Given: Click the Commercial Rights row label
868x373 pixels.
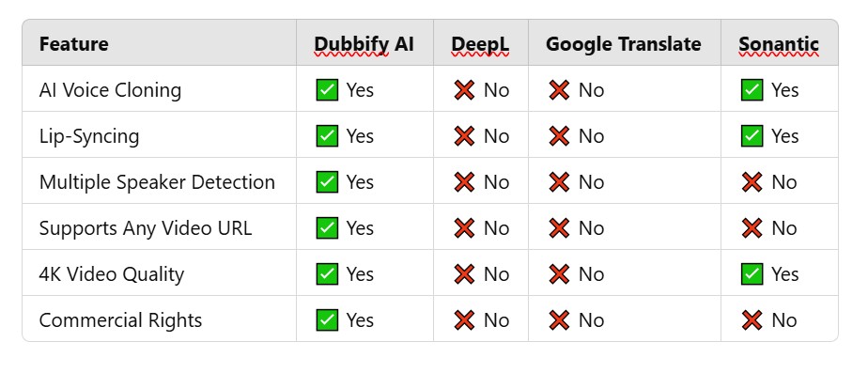Looking at the screenshot, I should pyautogui.click(x=120, y=319).
